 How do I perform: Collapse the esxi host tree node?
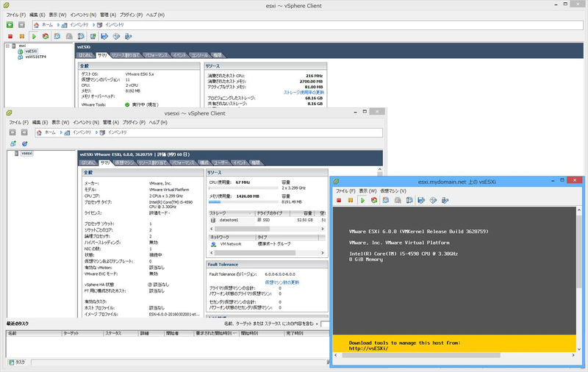7,46
